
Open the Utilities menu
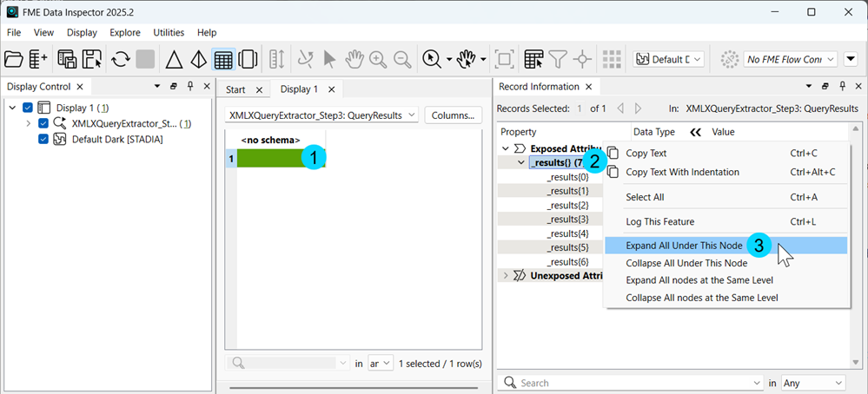point(169,33)
